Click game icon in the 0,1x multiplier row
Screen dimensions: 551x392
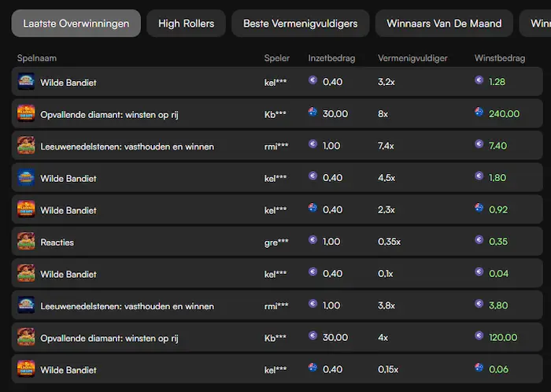26,273
